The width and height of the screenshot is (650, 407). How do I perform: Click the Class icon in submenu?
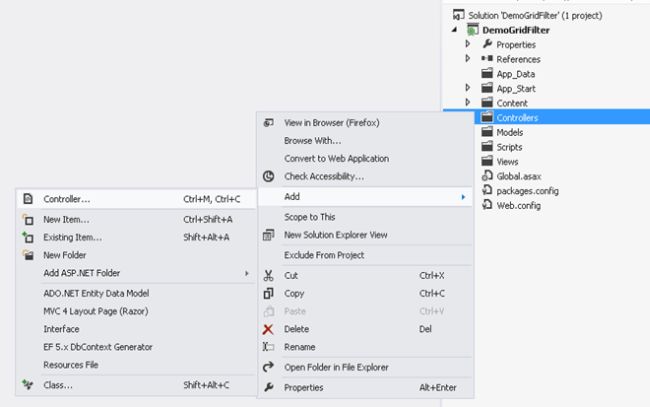(x=27, y=385)
